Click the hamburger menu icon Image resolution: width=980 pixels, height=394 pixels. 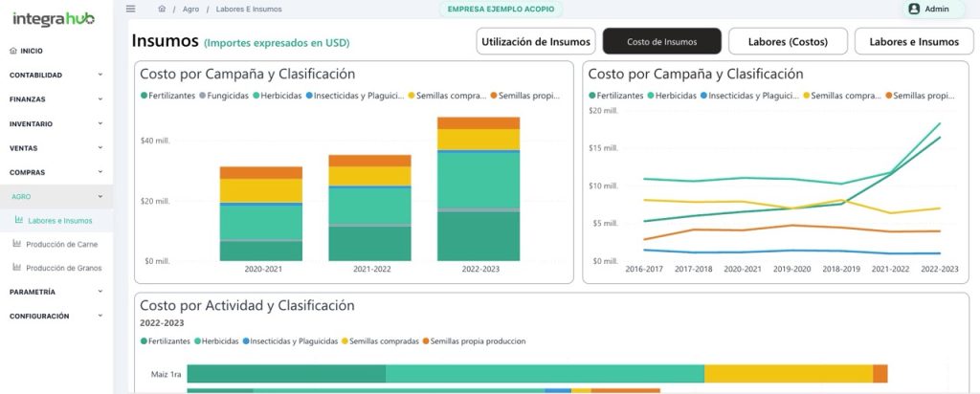click(x=131, y=9)
